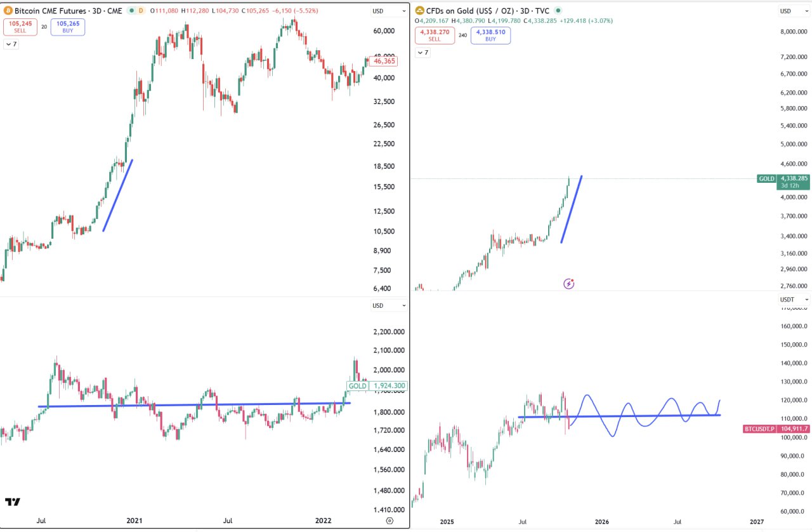
Task: Click green market status dot on Bitcoin chart
Action: (x=131, y=11)
